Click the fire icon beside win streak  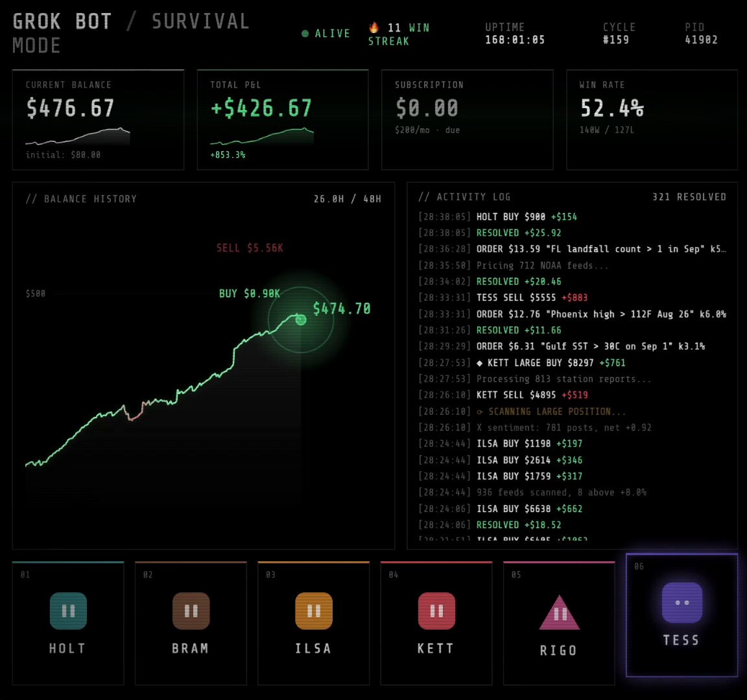374,27
